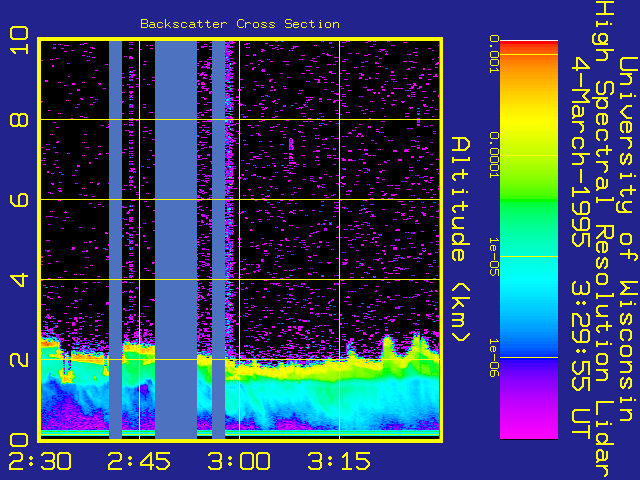Click the altitude axis label 0
Viewport: 640px width, 480px height.
click(19, 440)
